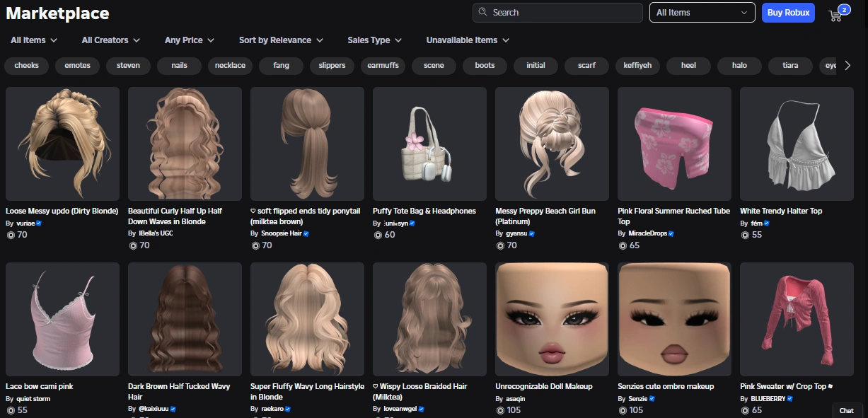Choose the boots chip
Screen dimensions: 868x418
(485, 66)
